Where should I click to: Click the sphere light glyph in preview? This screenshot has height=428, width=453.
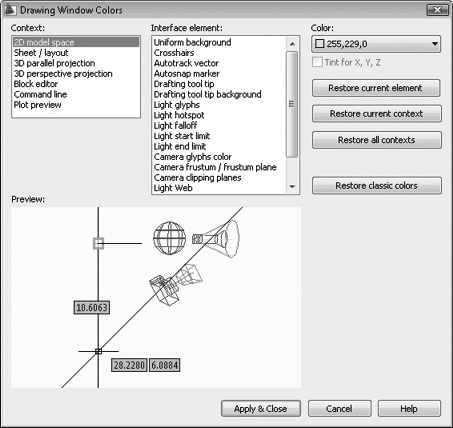(169, 238)
